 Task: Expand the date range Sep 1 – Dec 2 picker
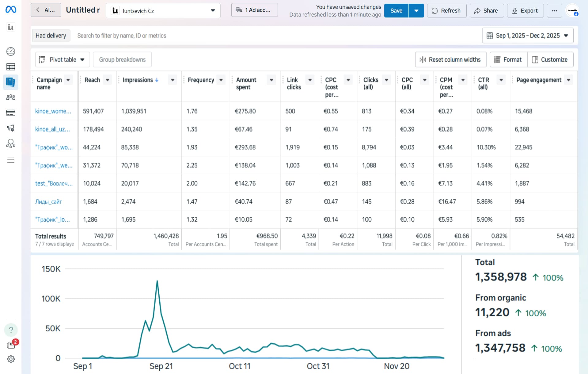(527, 36)
